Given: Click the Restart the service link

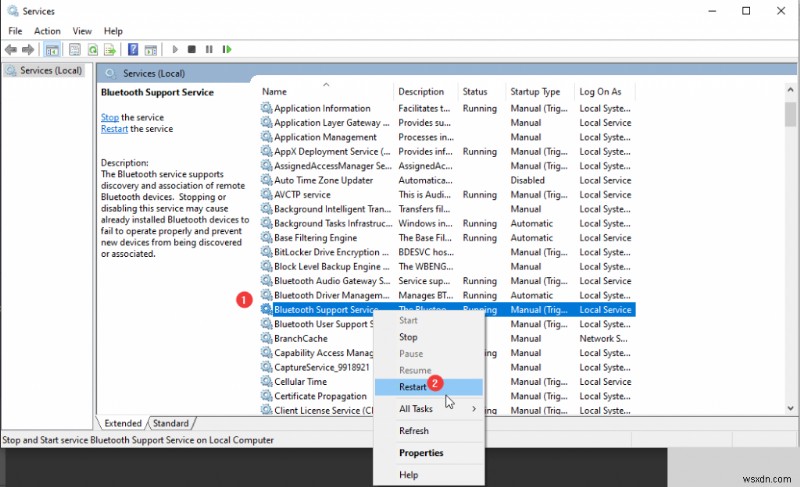Looking at the screenshot, I should (114, 129).
